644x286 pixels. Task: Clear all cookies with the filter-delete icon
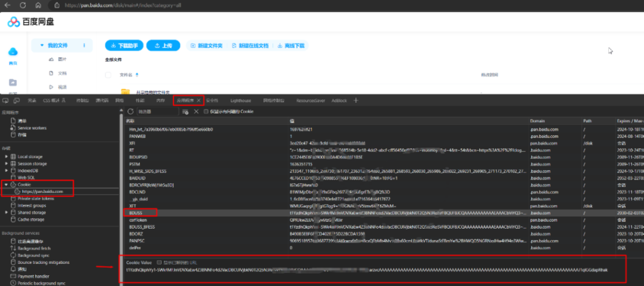[186, 112]
